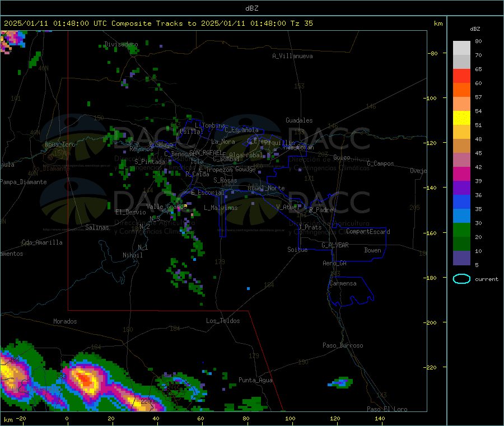Click the Salinas label
Image resolution: width=504 pixels, height=426 pixels.
point(97,227)
